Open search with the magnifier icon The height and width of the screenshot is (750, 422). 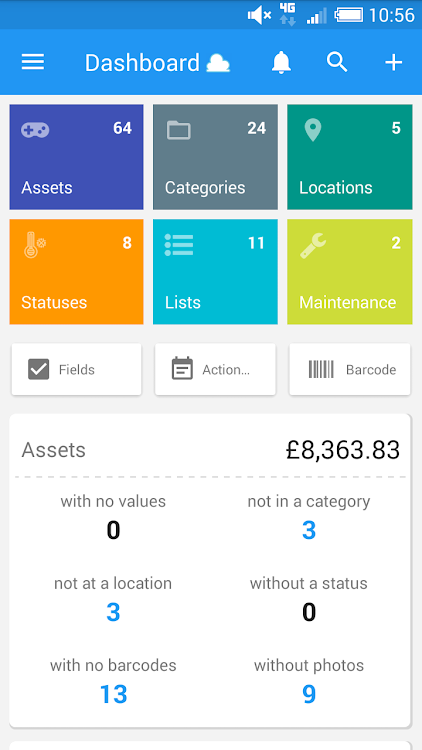tap(337, 62)
